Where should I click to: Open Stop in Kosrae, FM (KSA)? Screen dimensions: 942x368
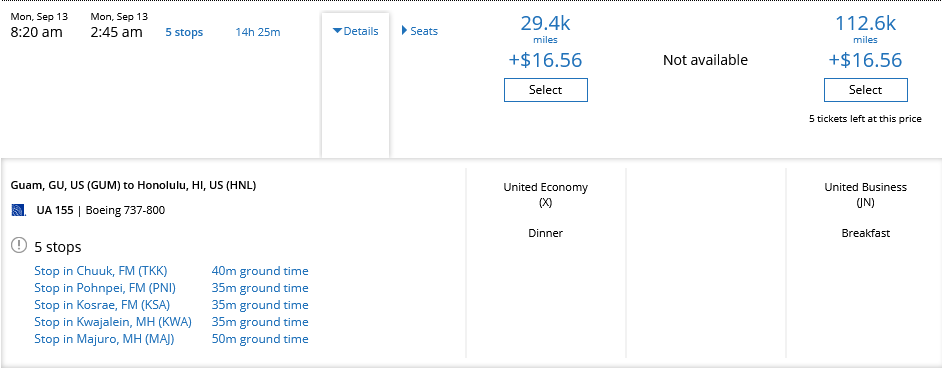pyautogui.click(x=102, y=304)
